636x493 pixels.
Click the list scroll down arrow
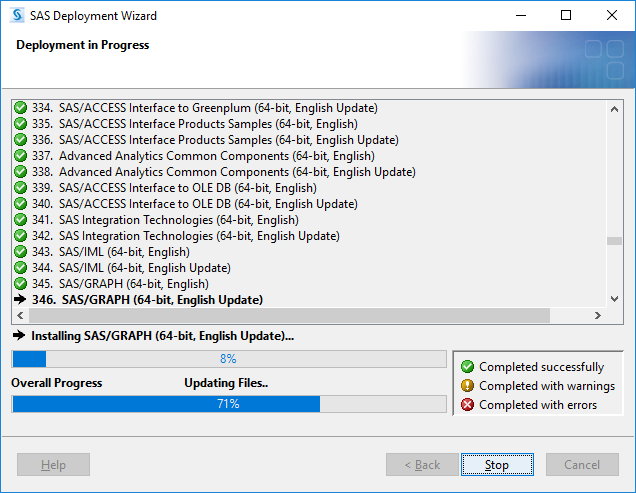tap(615, 299)
